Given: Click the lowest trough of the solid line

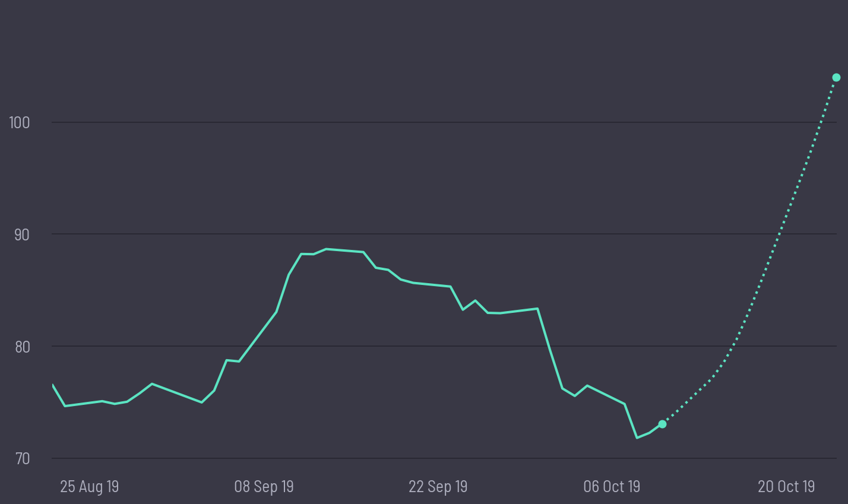Looking at the screenshot, I should pyautogui.click(x=637, y=438).
